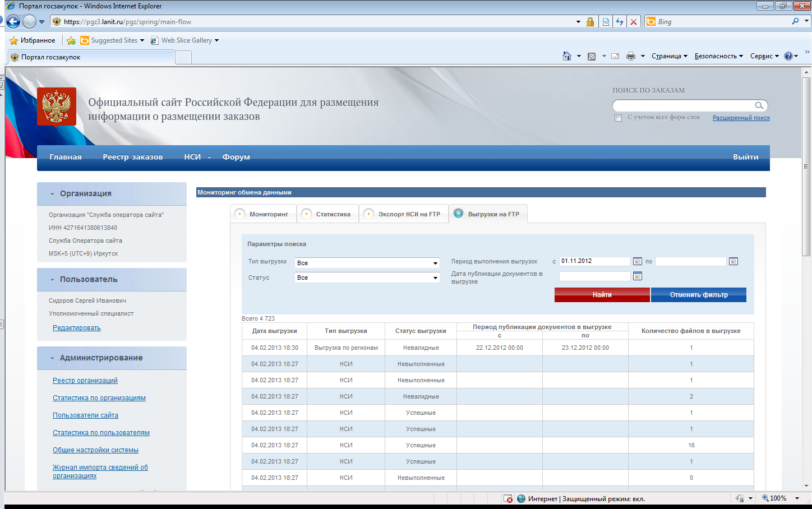Open the Статистика по пользователям link
The width and height of the screenshot is (812, 509).
101,433
